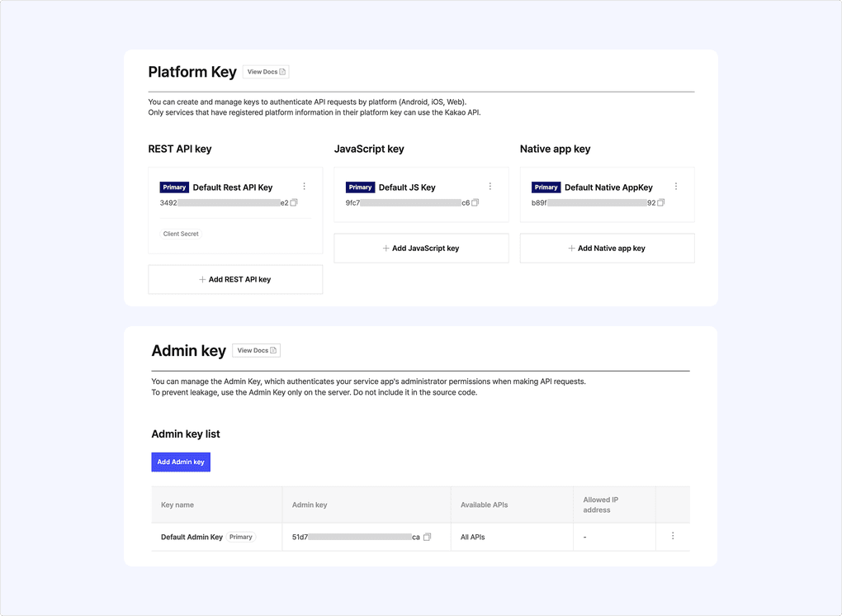Screen dimensions: 842x616
Task: Open View Docs beside Platform Key heading
Action: 266,72
